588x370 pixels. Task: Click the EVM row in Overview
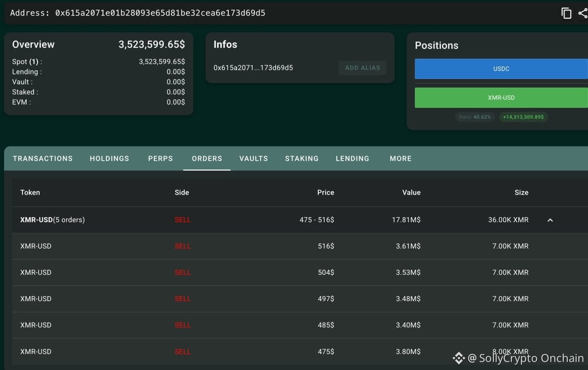[x=99, y=102]
